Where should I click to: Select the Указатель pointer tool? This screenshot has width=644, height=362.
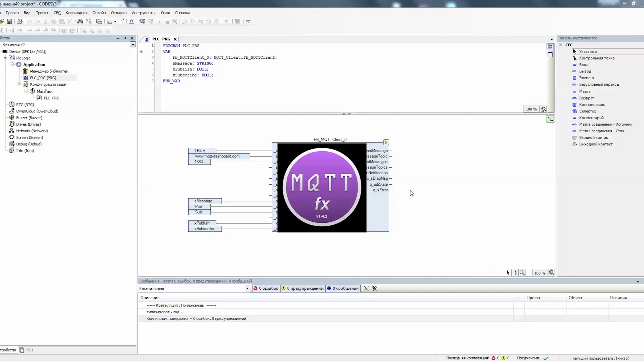(x=588, y=51)
